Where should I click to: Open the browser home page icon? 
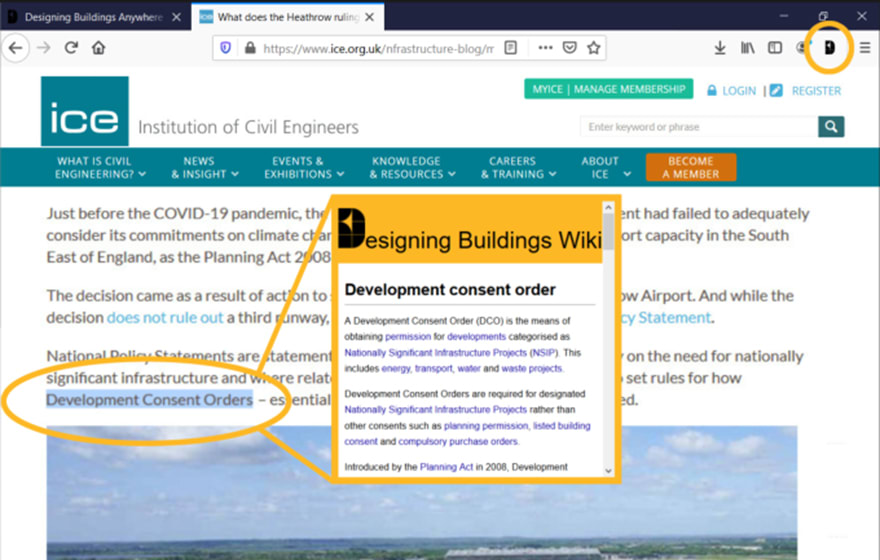(99, 48)
